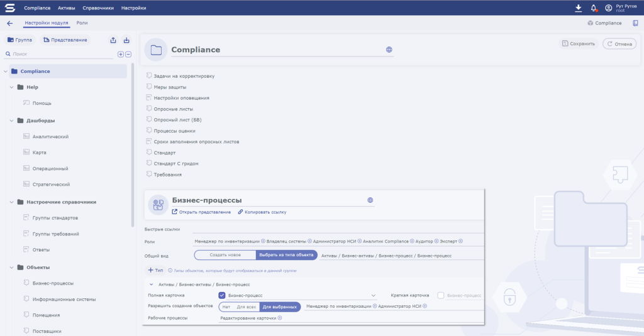
Task: Open the Полная карточка dropdown arrow
Action: [374, 295]
